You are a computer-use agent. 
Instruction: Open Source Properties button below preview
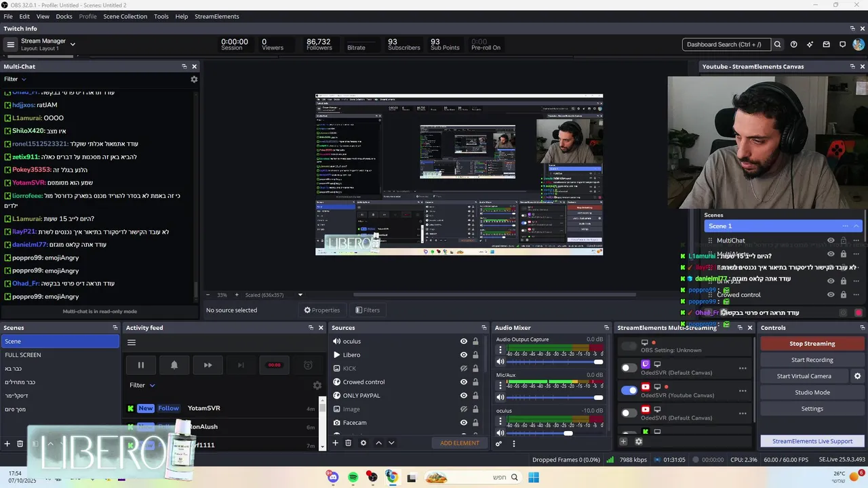coord(321,310)
